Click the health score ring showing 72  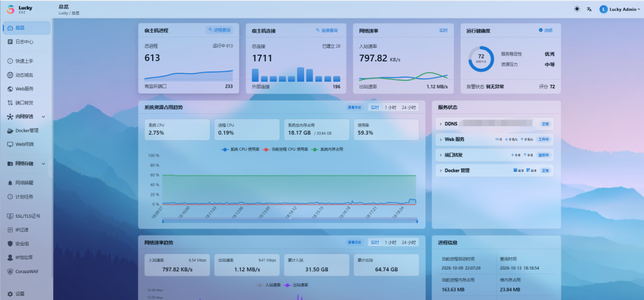481,59
